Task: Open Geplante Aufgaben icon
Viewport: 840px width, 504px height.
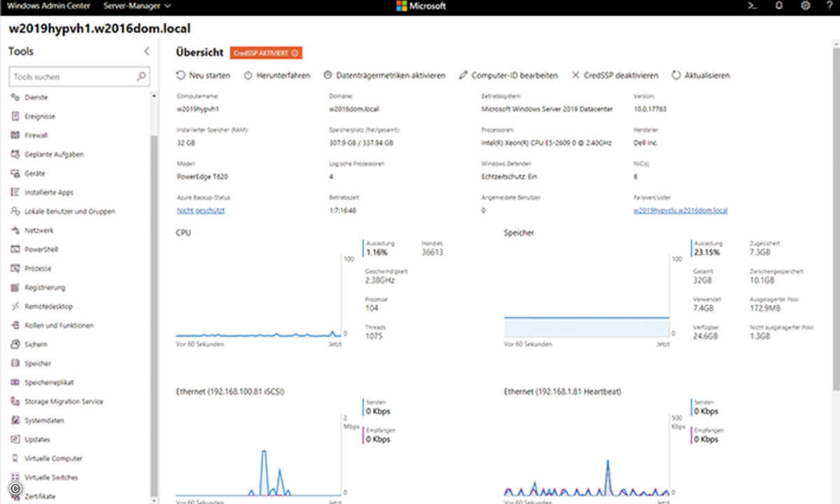Action: pos(15,154)
